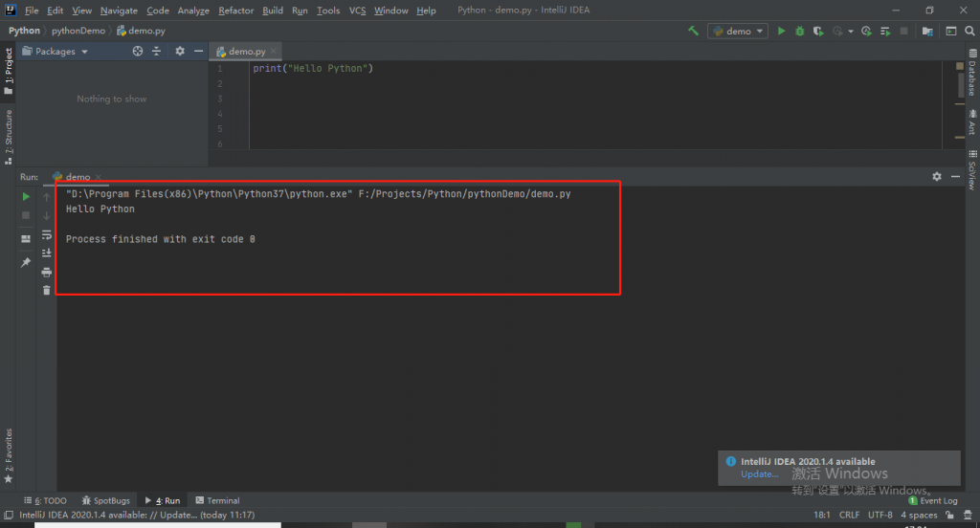Open the SpotBugs tool tab
Image resolution: width=980 pixels, height=528 pixels.
coord(105,500)
